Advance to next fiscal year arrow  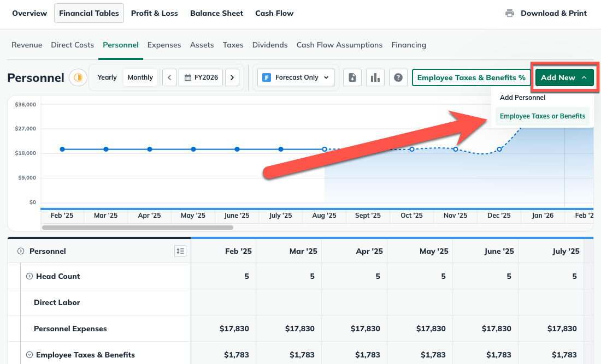click(232, 77)
